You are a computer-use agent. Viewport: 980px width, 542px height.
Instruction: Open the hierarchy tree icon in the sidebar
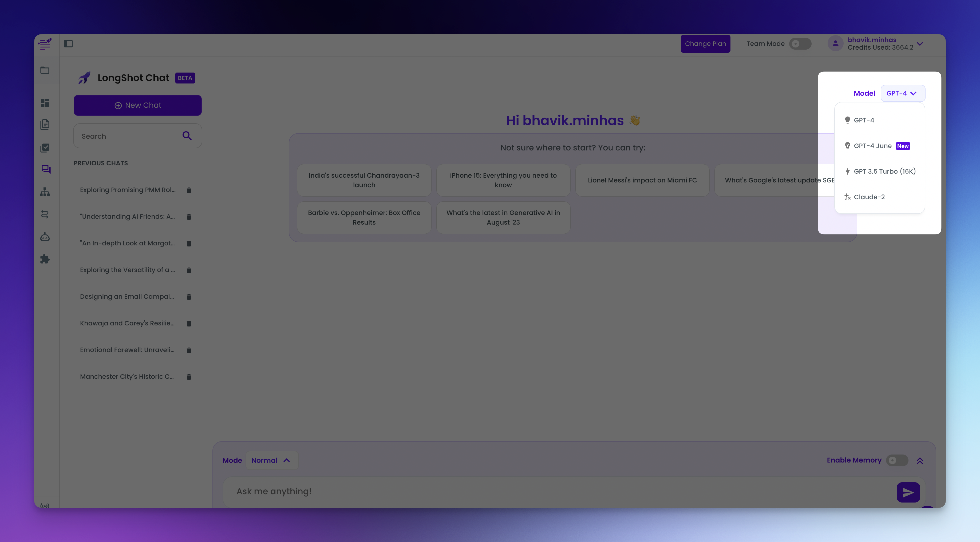tap(45, 192)
